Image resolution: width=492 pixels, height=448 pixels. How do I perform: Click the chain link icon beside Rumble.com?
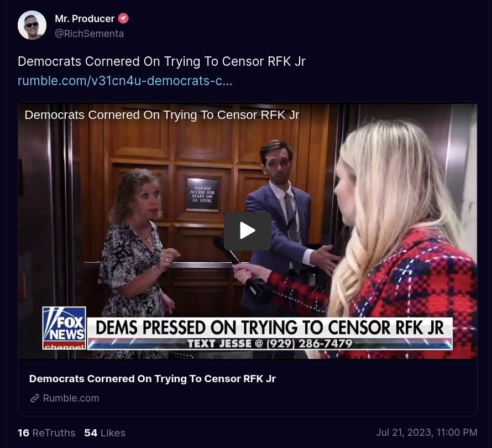coord(34,398)
